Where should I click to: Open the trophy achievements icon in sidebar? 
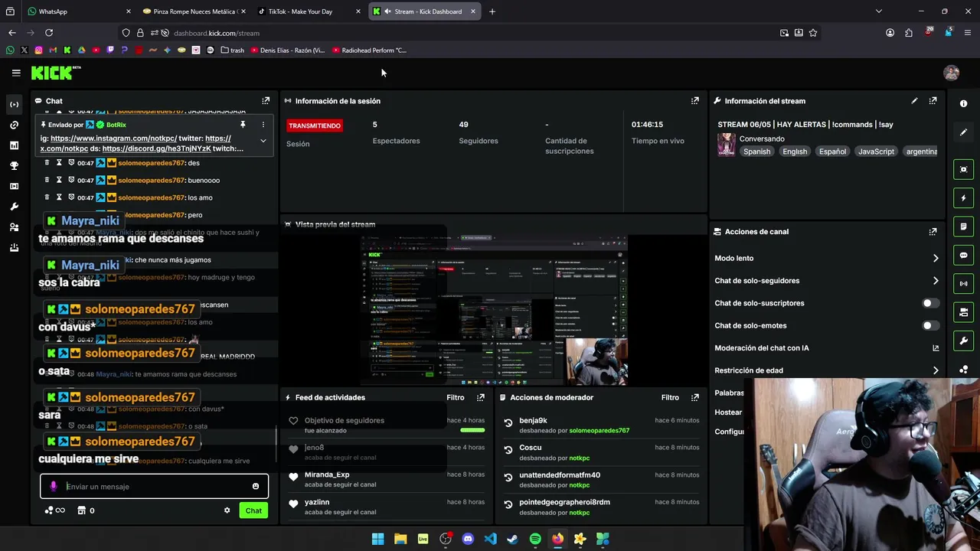pos(14,165)
